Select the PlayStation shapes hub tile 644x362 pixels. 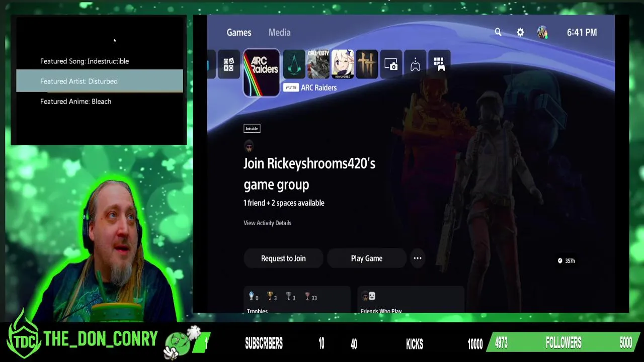(x=229, y=64)
